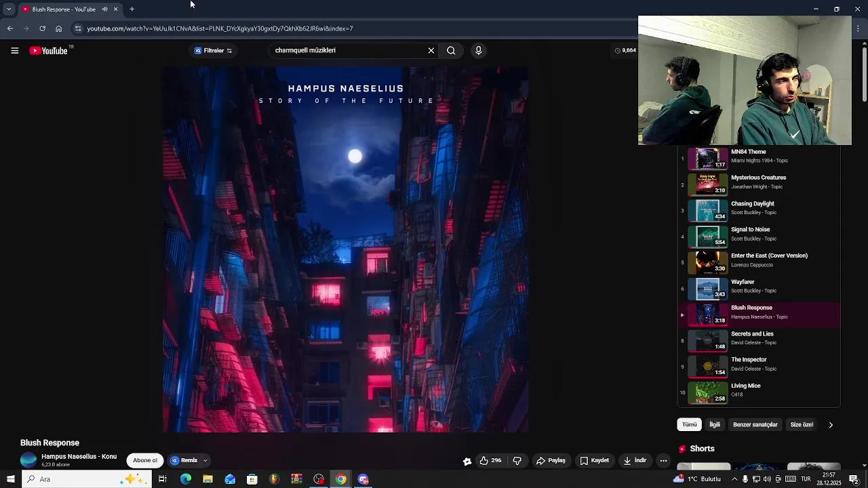This screenshot has height=488, width=868.
Task: Show more chips with the right arrow
Action: [x=831, y=425]
